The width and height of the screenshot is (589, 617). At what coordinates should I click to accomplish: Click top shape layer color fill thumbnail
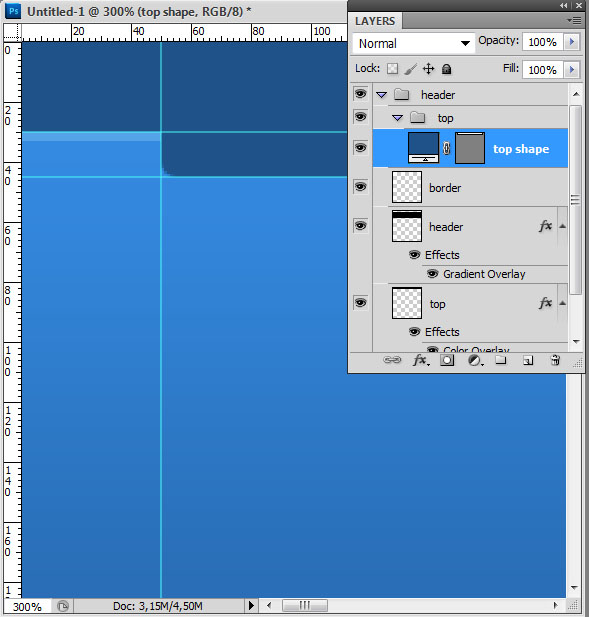tap(423, 148)
